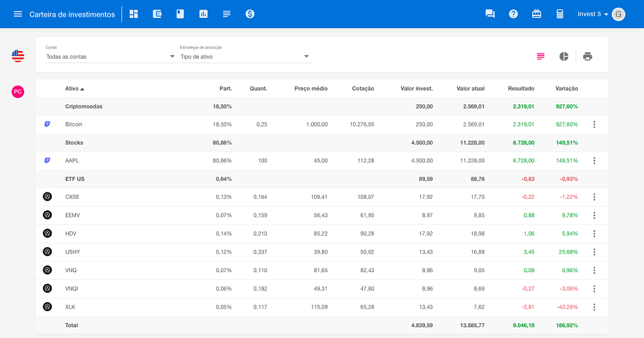
Task: Print the portfolio with printer icon
Action: (587, 56)
